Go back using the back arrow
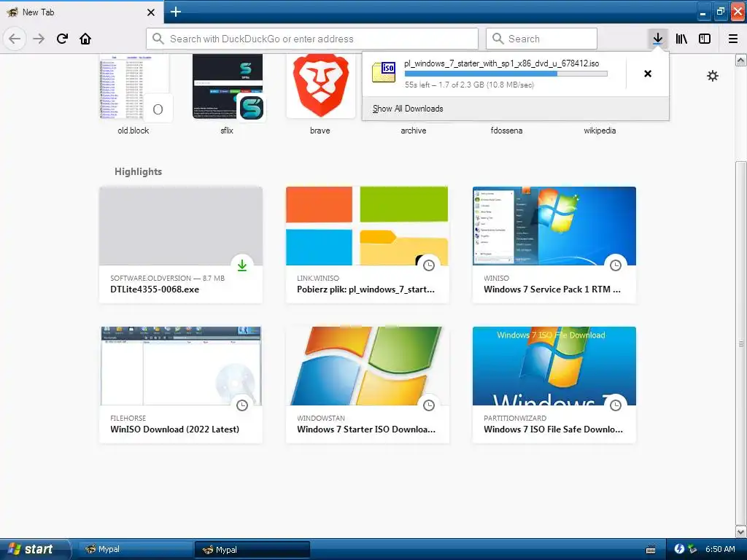The width and height of the screenshot is (747, 560). (15, 39)
